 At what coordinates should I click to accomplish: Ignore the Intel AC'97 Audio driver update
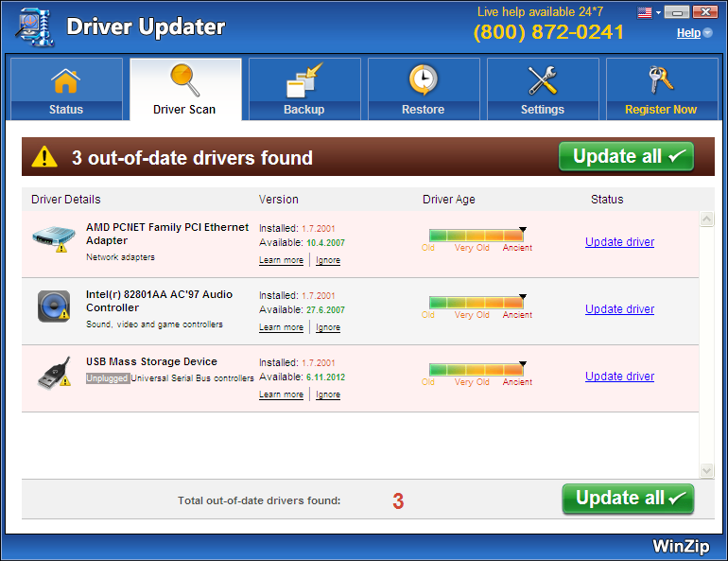[x=328, y=327]
